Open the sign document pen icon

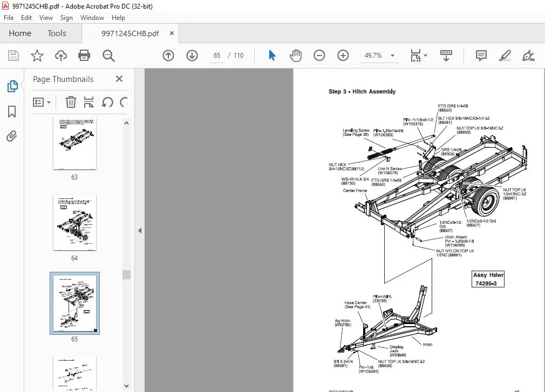pos(528,56)
